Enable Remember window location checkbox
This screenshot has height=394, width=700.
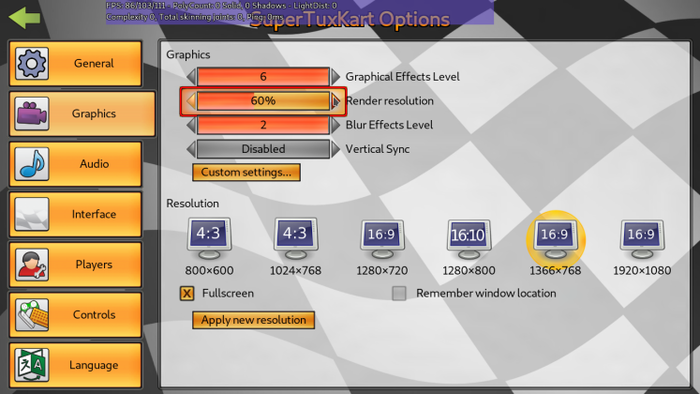coord(399,293)
